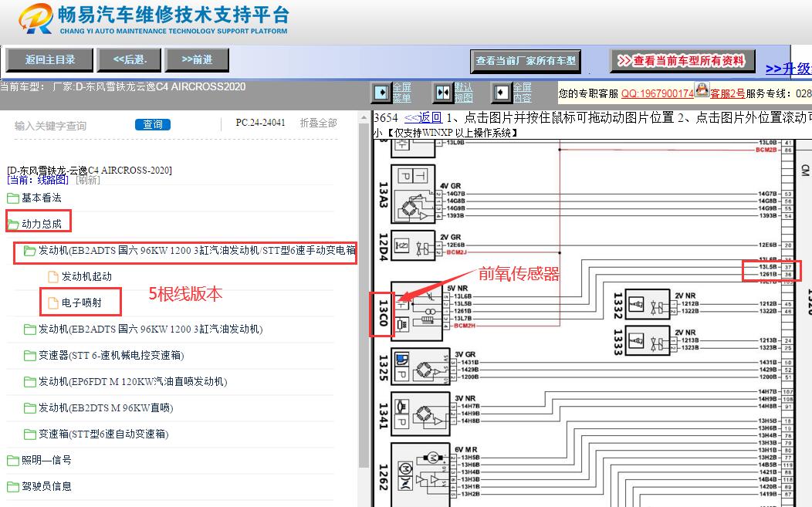812x507 pixels.
Task: Click the PC.24-24041 label
Action: tap(260, 123)
